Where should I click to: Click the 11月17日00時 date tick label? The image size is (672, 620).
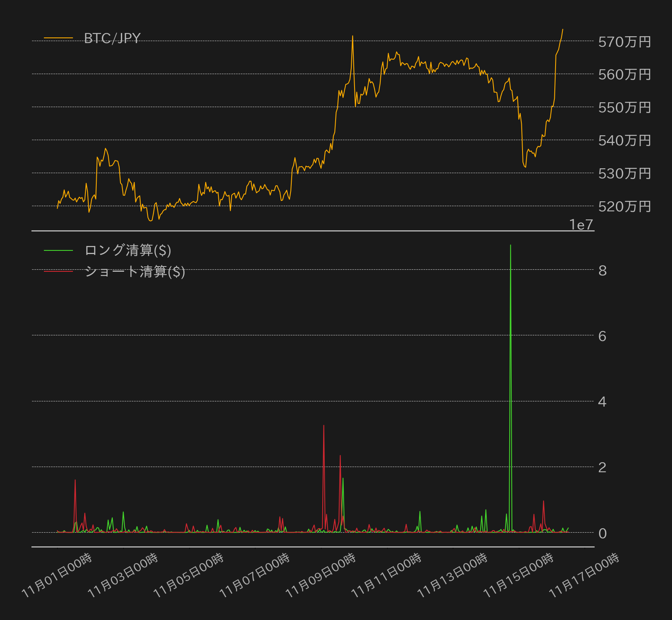click(x=584, y=575)
